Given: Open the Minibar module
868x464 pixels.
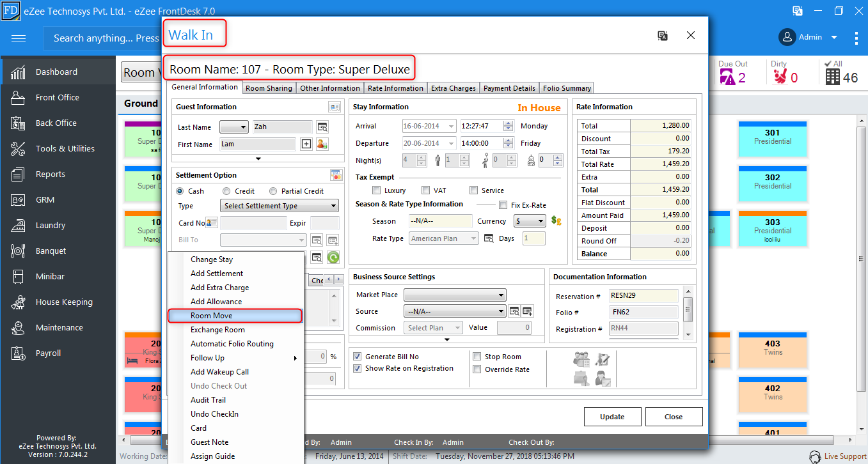Looking at the screenshot, I should pos(58,276).
